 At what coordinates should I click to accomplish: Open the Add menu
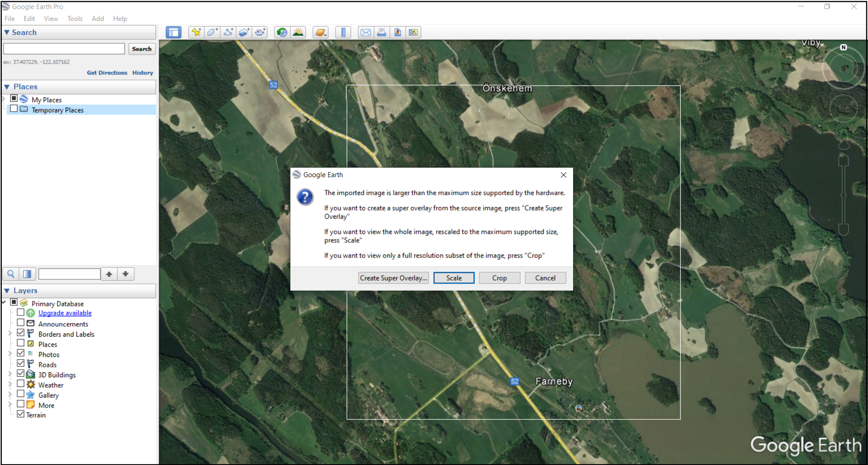[98, 19]
